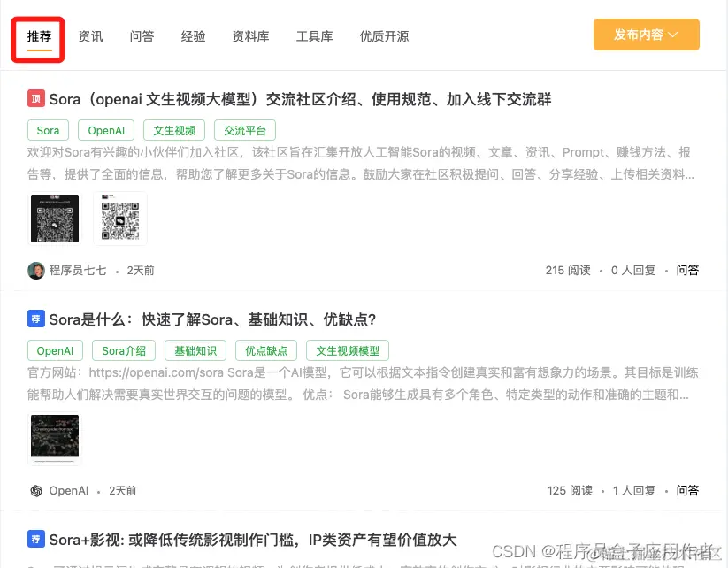Click 2天前 timestamp beside OpenAI author
The height and width of the screenshot is (568, 728).
click(123, 491)
